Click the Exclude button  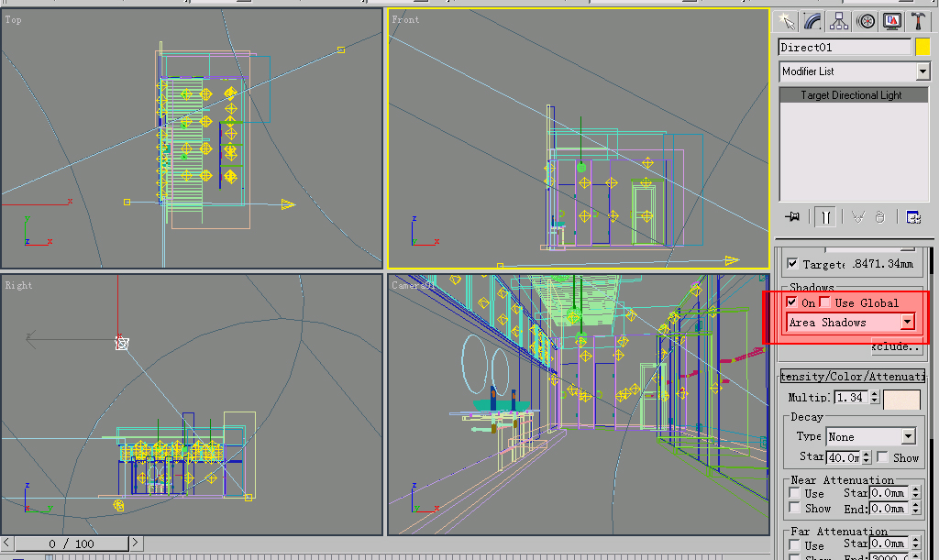tap(900, 346)
